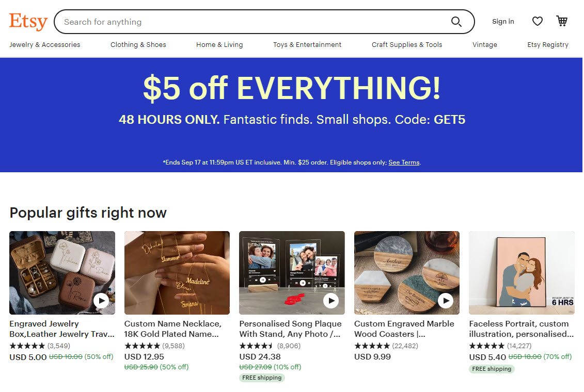Play the Marble Wood Coasters video

point(446,300)
